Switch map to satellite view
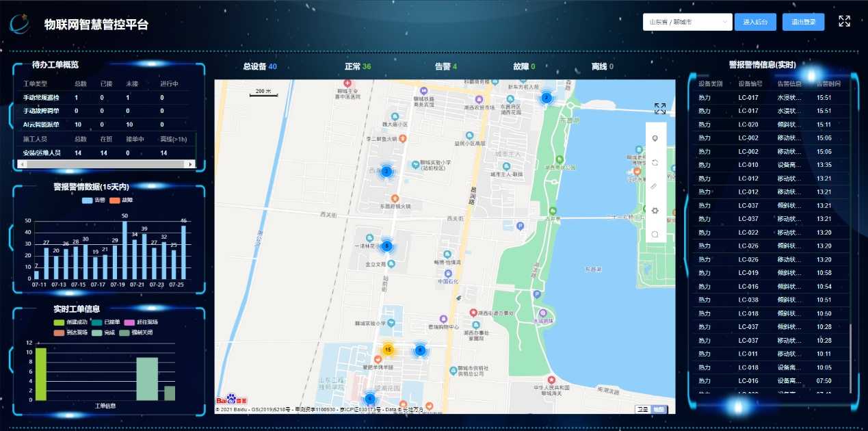Viewport: 868px width, 431px height. [x=642, y=409]
